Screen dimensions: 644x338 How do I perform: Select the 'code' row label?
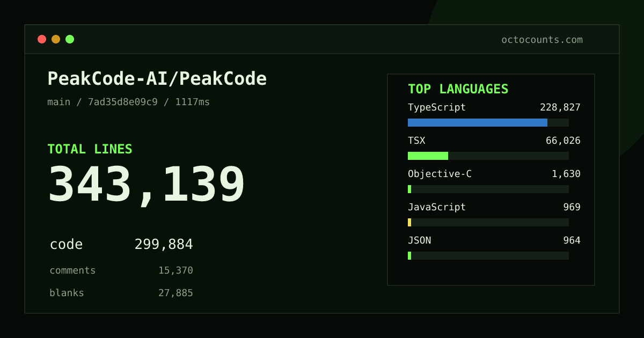(66, 245)
